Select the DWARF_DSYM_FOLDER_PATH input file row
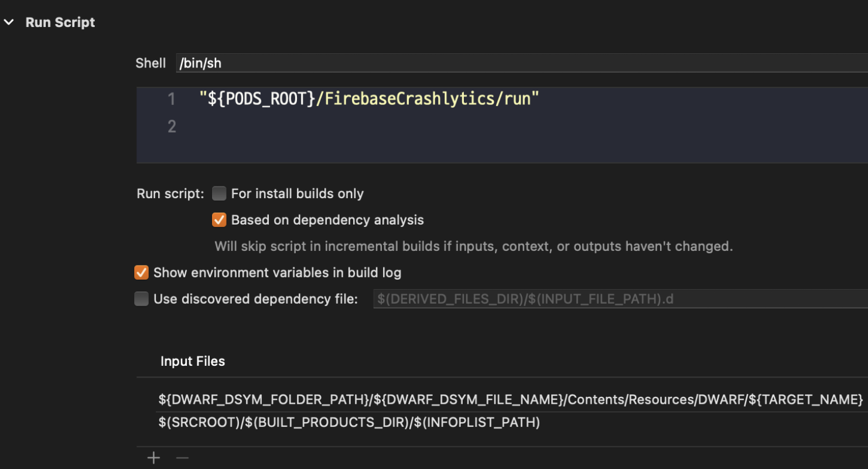This screenshot has height=469, width=868. (511, 400)
